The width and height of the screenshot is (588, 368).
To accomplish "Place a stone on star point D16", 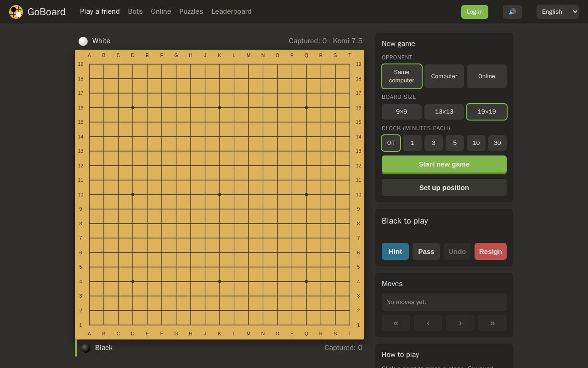I will pos(133,108).
